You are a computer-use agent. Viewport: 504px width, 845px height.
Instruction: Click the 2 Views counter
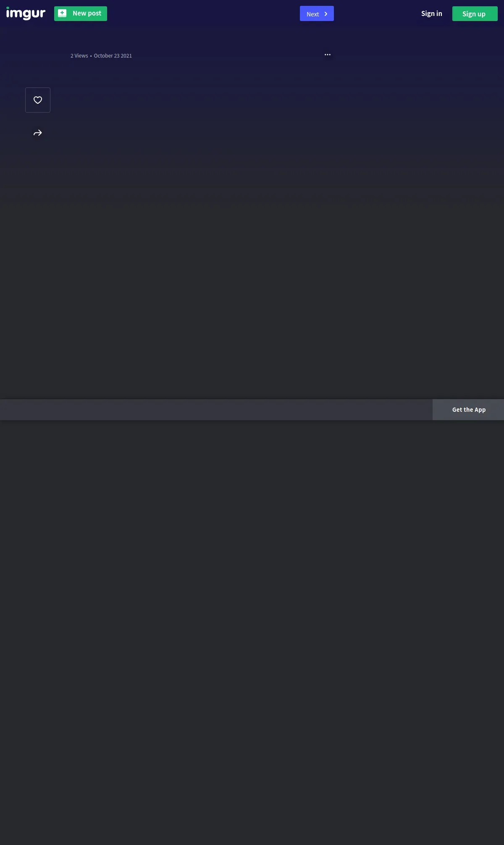[x=79, y=56]
